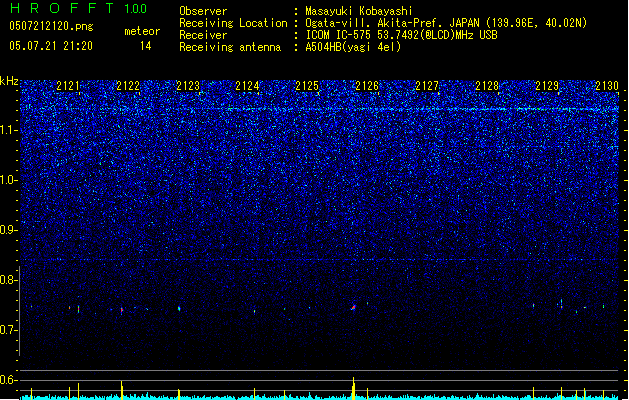Image resolution: width=629 pixels, height=400 pixels.
Task: Click the 2125 time marker
Action: (307, 86)
